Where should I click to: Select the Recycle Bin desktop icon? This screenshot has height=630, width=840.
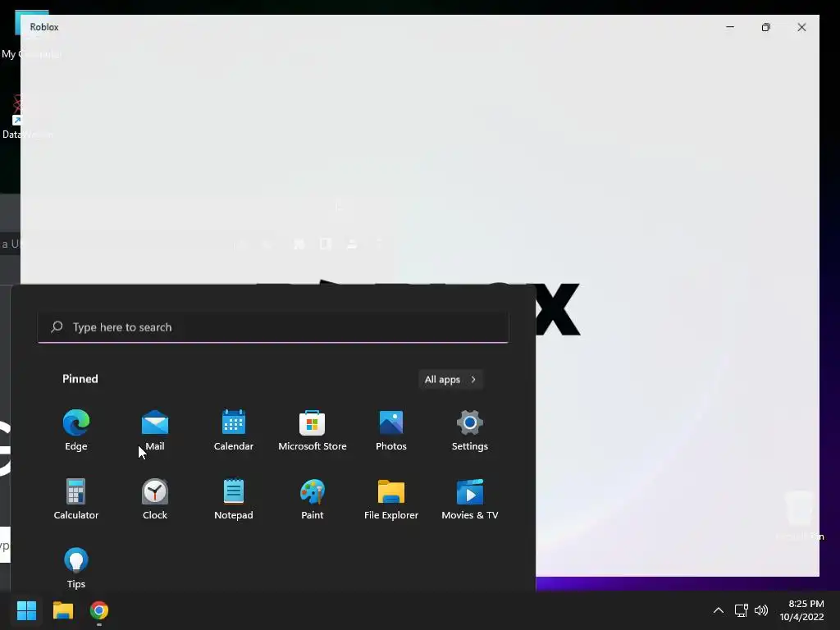click(x=799, y=515)
